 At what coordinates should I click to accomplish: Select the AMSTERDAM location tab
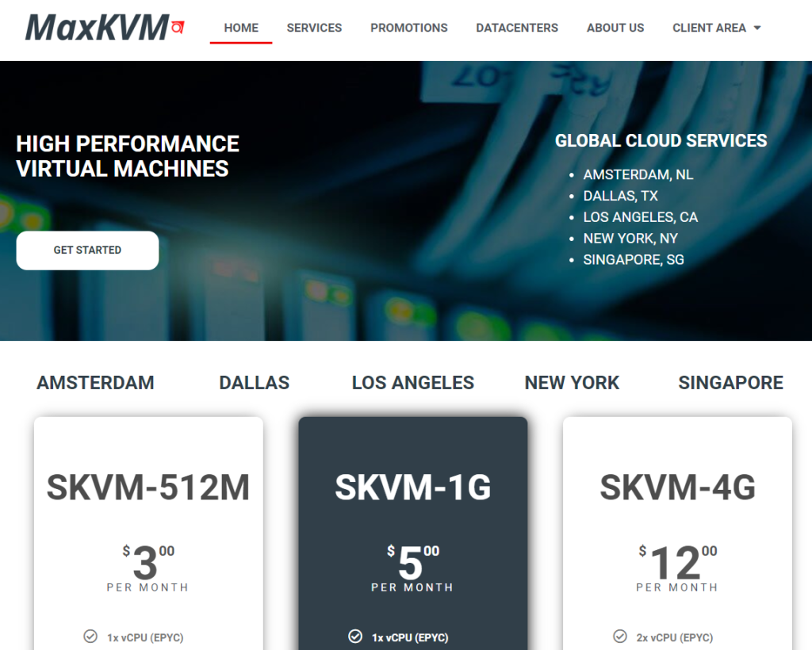click(95, 383)
